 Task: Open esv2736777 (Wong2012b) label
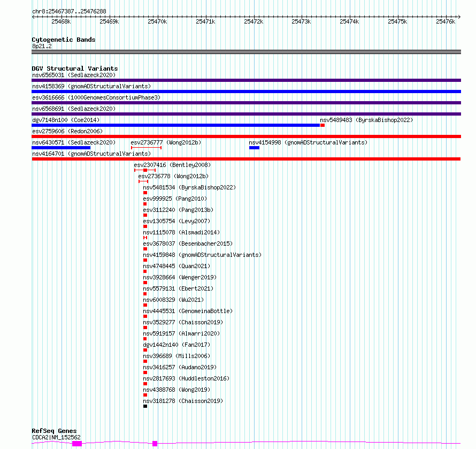(166, 142)
